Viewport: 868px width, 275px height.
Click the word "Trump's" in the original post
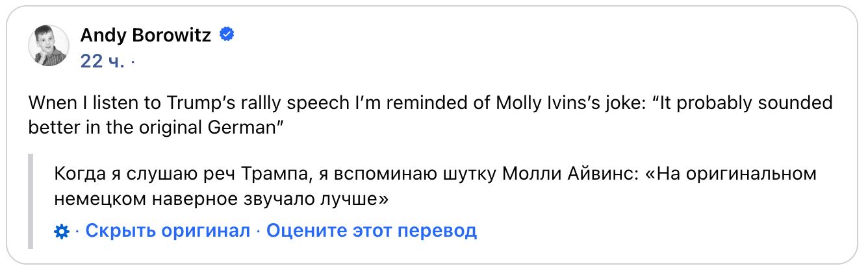197,104
